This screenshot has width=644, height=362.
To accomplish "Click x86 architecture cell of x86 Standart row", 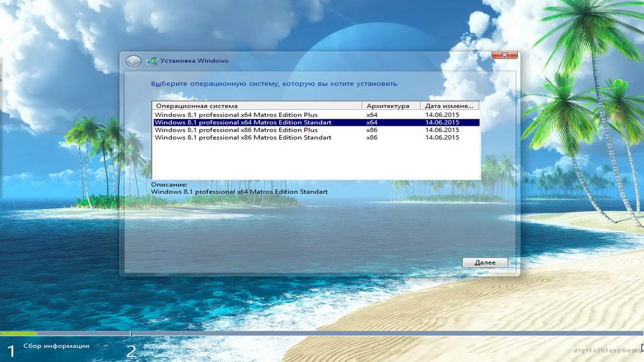I will (372, 137).
